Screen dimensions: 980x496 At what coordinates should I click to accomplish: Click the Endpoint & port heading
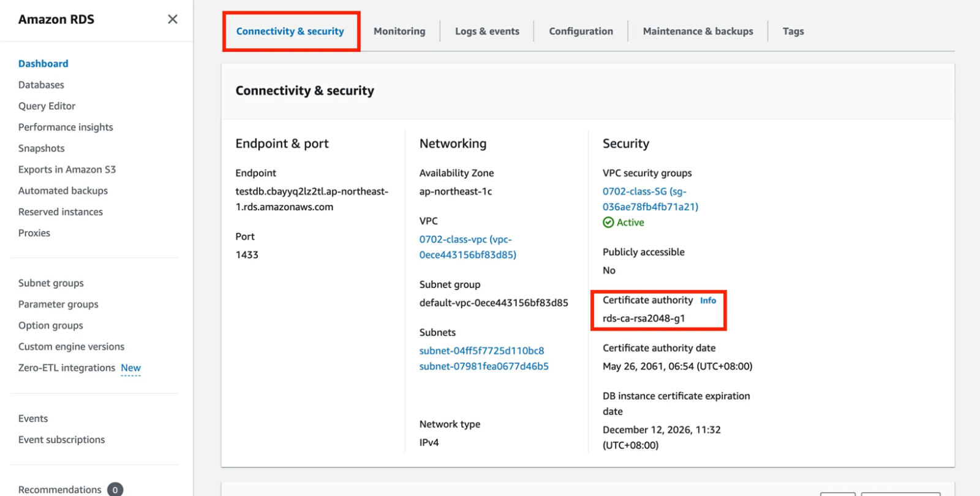click(282, 143)
